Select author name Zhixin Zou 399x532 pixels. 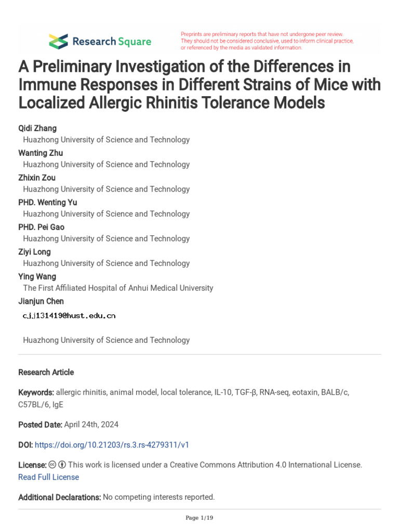(37, 178)
